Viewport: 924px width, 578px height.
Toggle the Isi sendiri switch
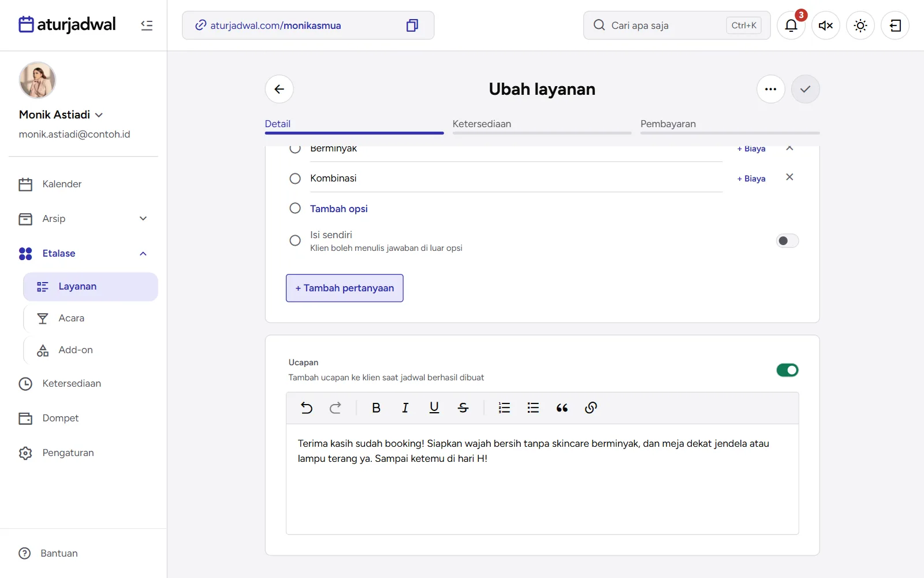tap(787, 241)
